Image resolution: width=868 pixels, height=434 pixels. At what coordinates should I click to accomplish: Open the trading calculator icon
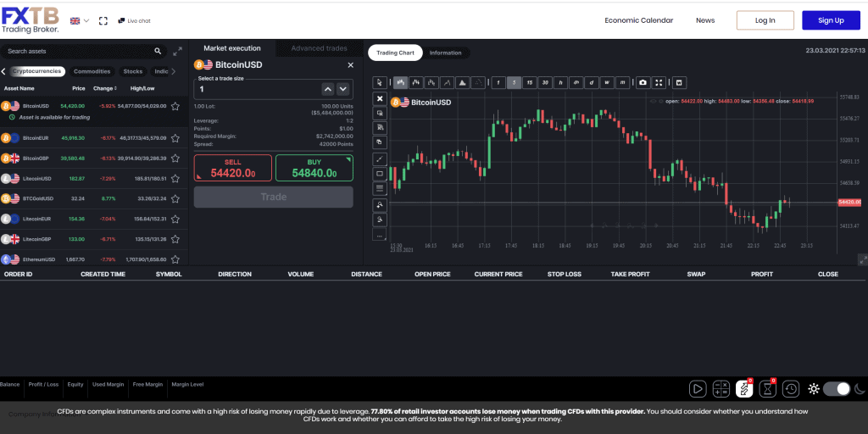pyautogui.click(x=721, y=388)
